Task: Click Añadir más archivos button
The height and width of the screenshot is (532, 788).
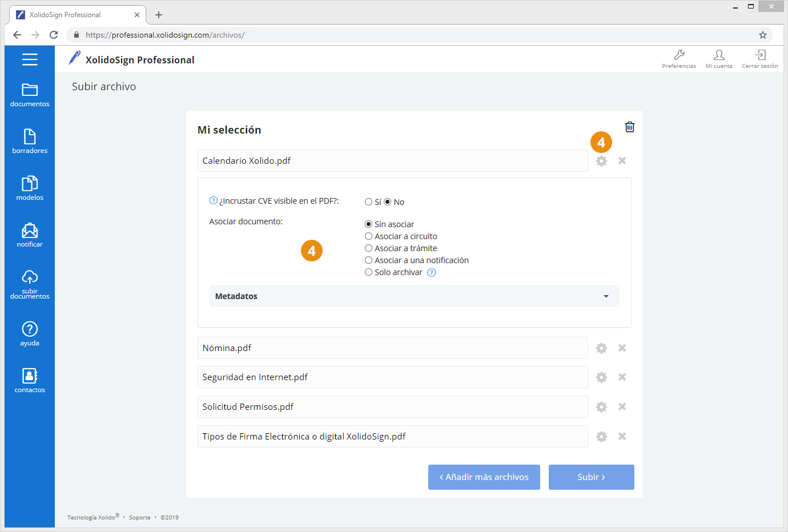Action: [484, 477]
